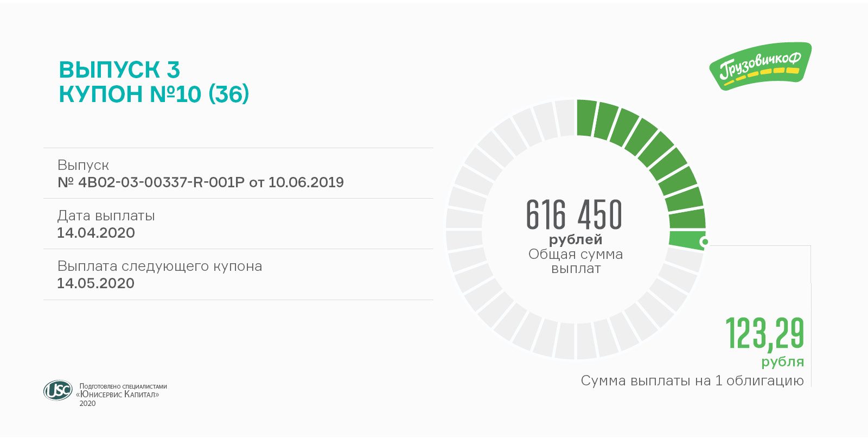Click the first dark green segment at the ring's top
Viewport: 868px width, 438px height.
point(586,118)
